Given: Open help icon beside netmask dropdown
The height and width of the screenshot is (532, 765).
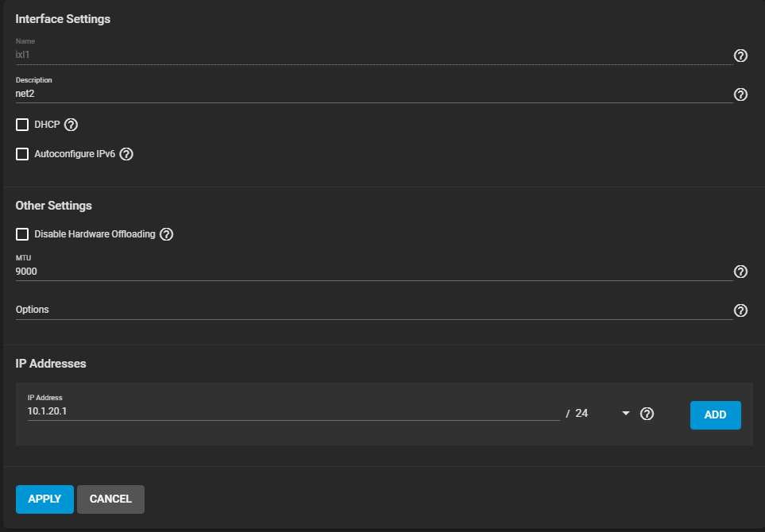Looking at the screenshot, I should [647, 414].
